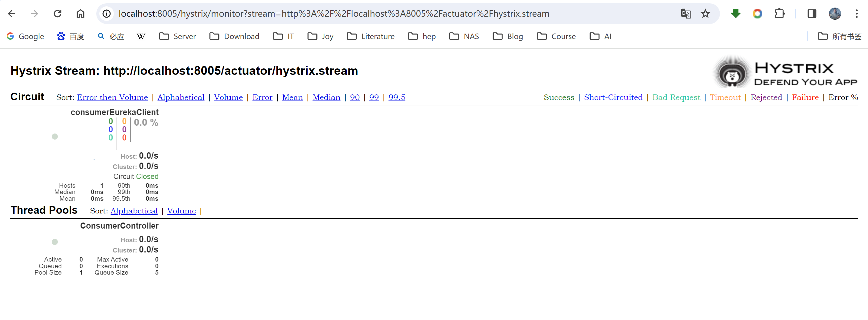Sort circuits by Median
Viewport: 868px width, 320px height.
coord(326,97)
